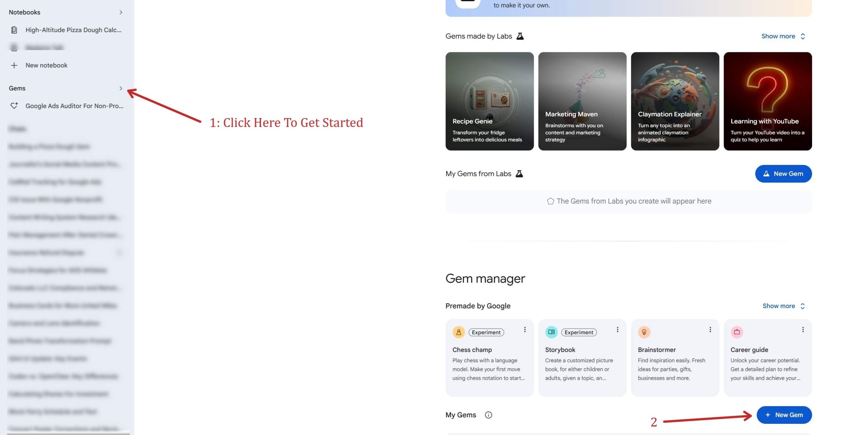Click the My Gems info icon

(488, 415)
